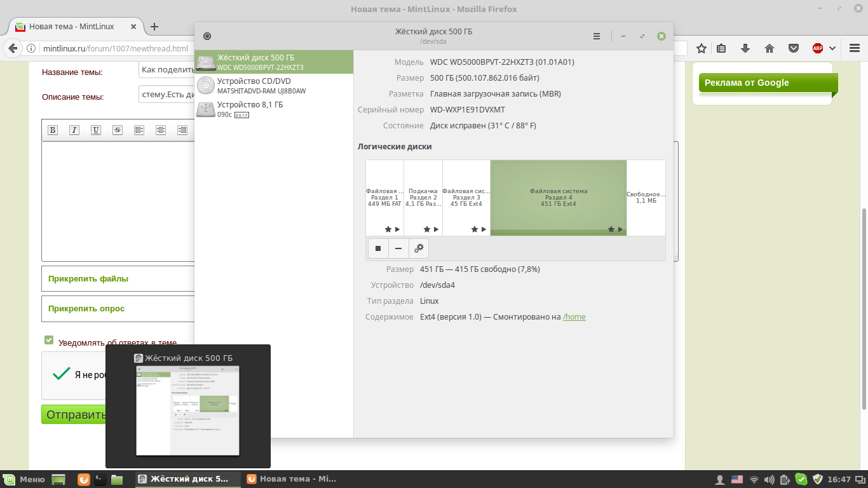The height and width of the screenshot is (488, 868).
Task: Open Firefox downloads arrow icon
Action: click(x=745, y=48)
